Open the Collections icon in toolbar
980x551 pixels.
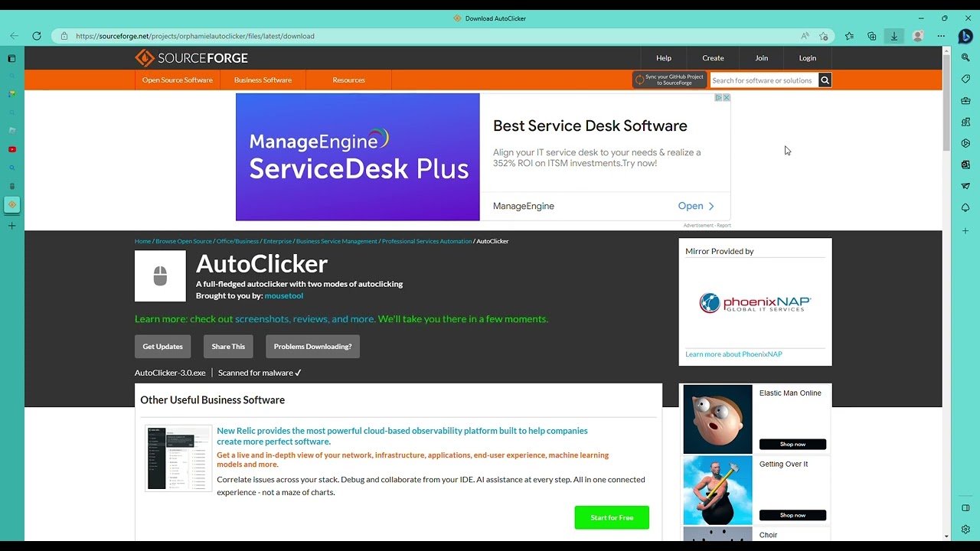[x=871, y=36]
